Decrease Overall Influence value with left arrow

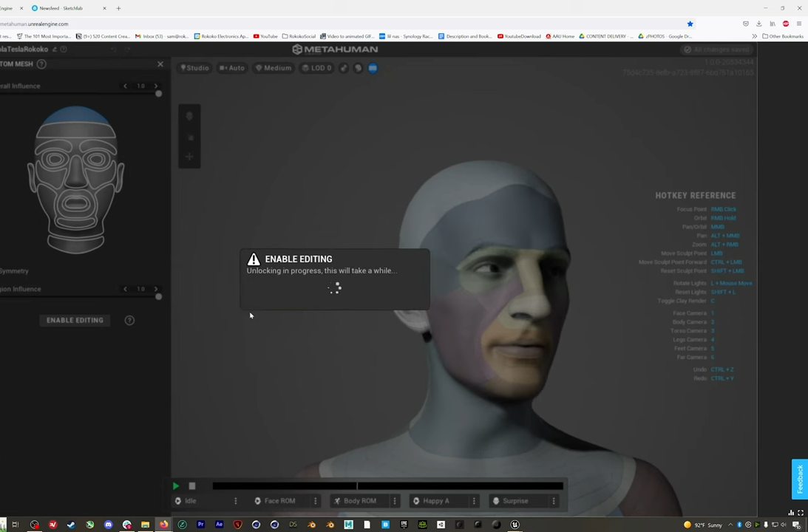[x=125, y=86]
